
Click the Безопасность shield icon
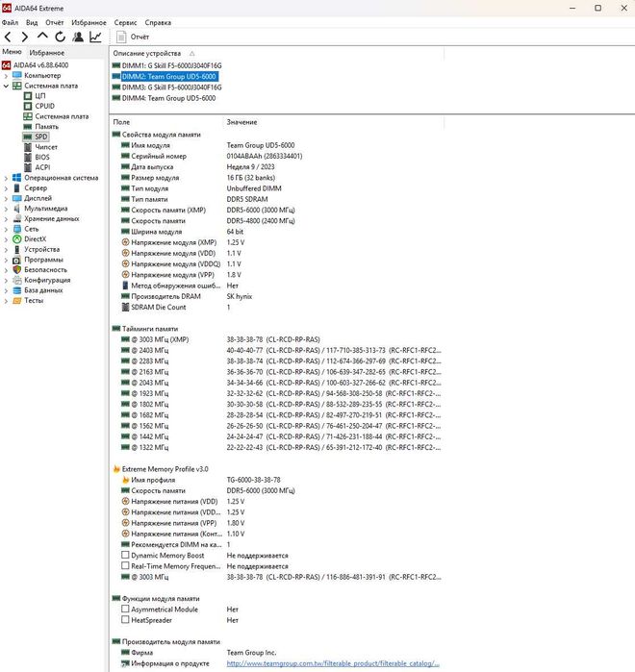click(17, 269)
